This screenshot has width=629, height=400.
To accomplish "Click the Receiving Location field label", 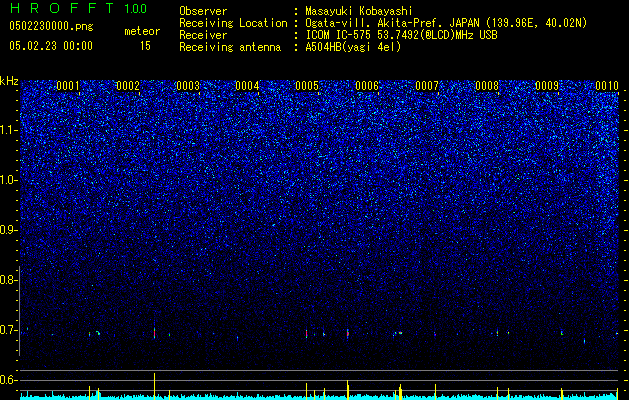I will [x=233, y=23].
